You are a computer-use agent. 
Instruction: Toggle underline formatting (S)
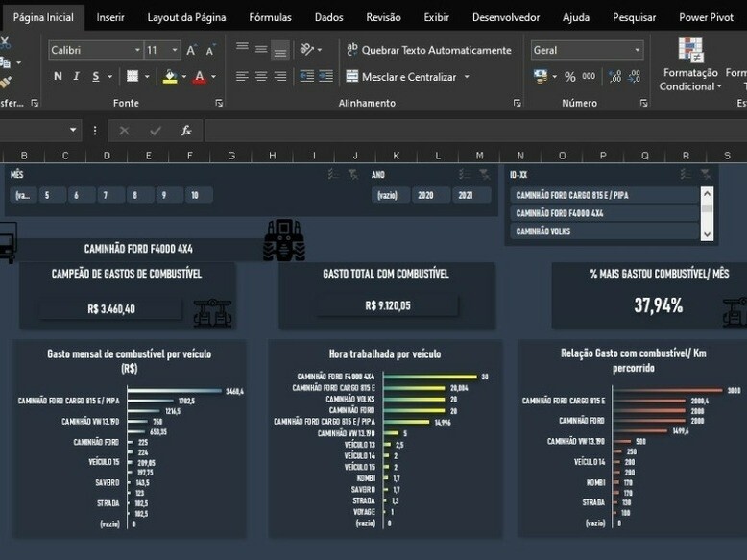[x=96, y=77]
